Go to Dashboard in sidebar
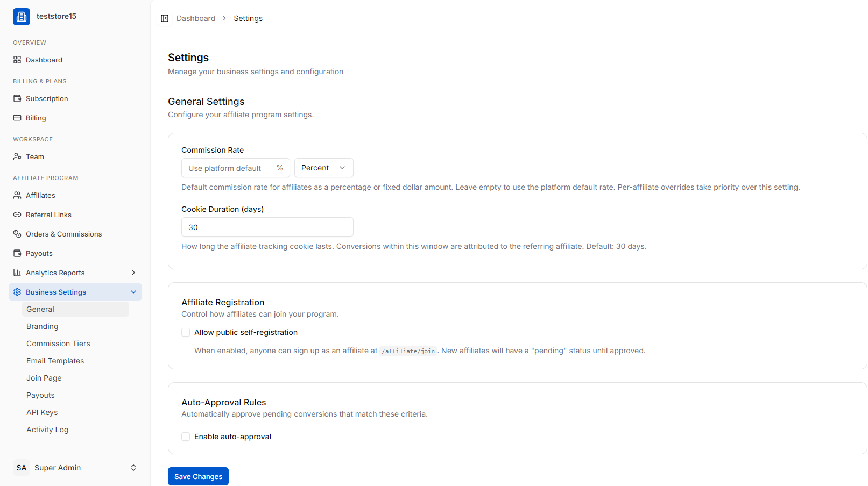Viewport: 868px width, 486px height. coord(75,60)
